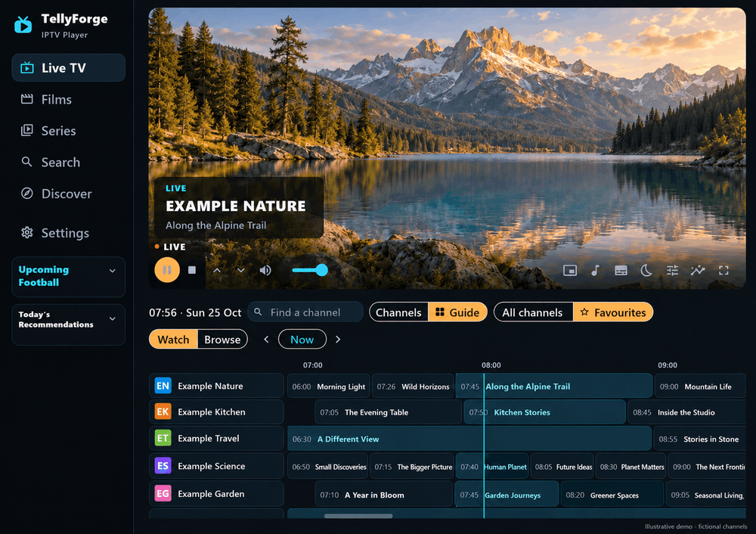Screen dimensions: 756x534
Task: Open Greener Spaces programme
Action: tap(612, 495)
